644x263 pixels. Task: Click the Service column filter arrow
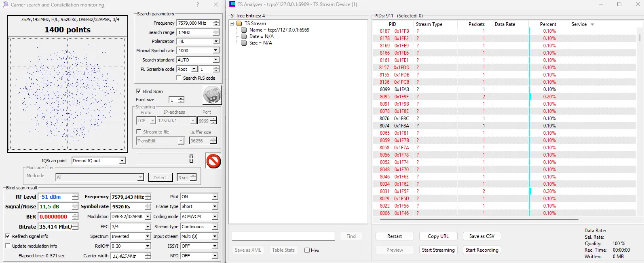coord(592,25)
